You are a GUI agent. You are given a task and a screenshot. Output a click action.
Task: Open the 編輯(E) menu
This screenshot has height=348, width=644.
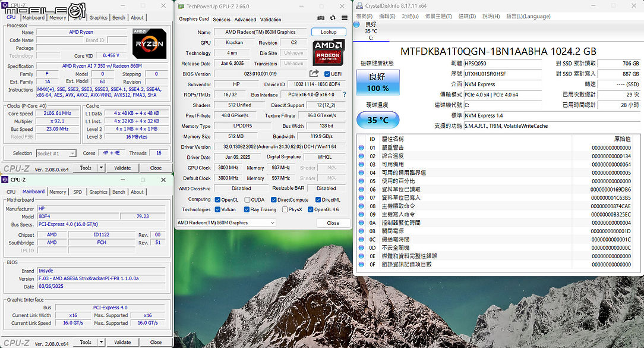point(387,16)
